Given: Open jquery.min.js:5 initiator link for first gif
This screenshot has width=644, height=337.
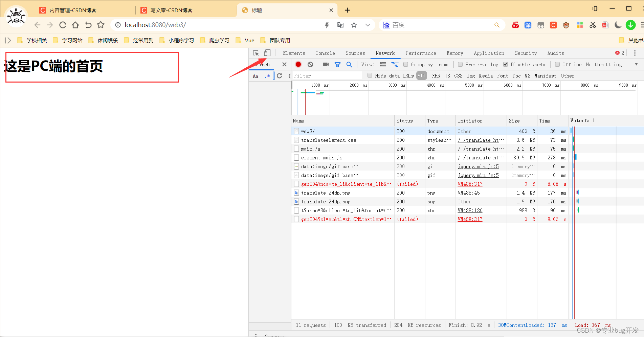Looking at the screenshot, I should pos(478,166).
